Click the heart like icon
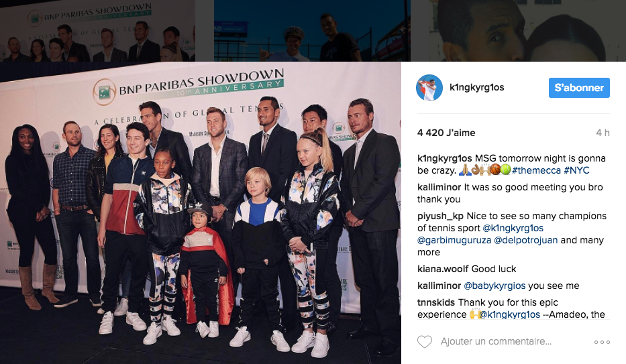 coord(425,342)
